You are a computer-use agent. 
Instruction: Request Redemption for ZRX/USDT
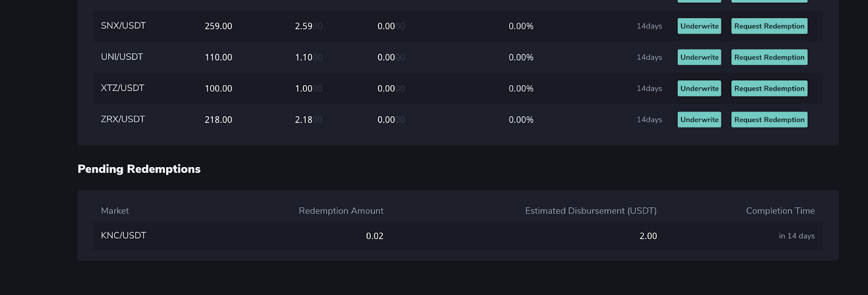pyautogui.click(x=769, y=120)
